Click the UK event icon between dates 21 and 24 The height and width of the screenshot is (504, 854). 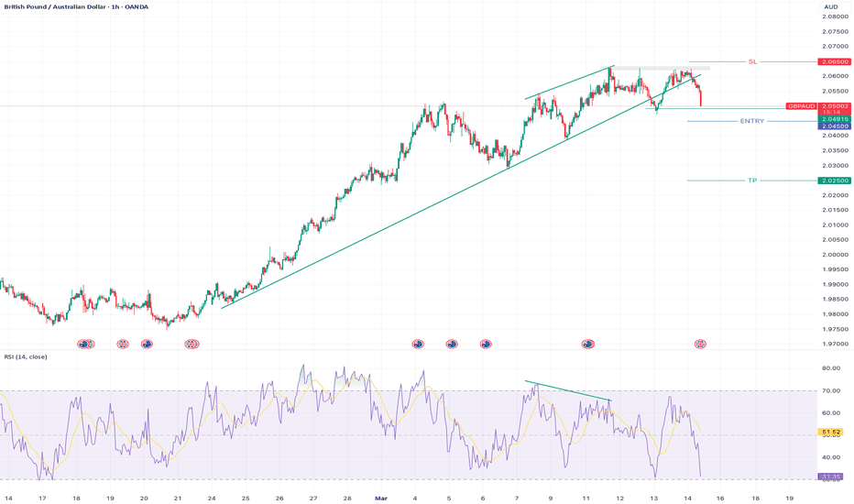192,344
